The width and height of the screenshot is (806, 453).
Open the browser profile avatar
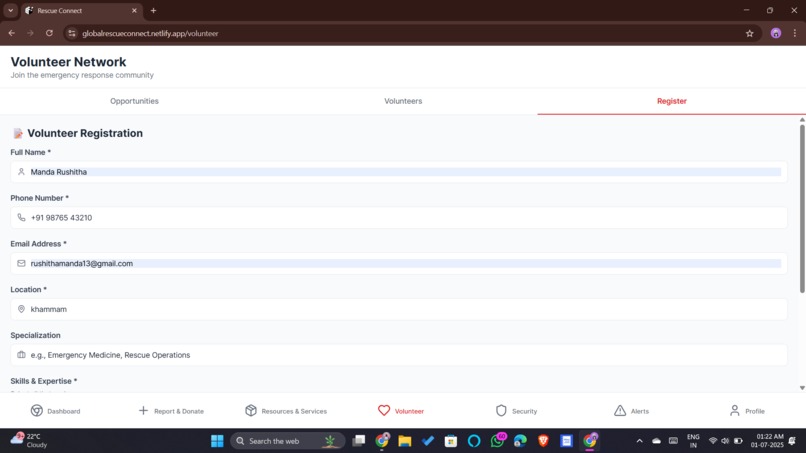[776, 33]
